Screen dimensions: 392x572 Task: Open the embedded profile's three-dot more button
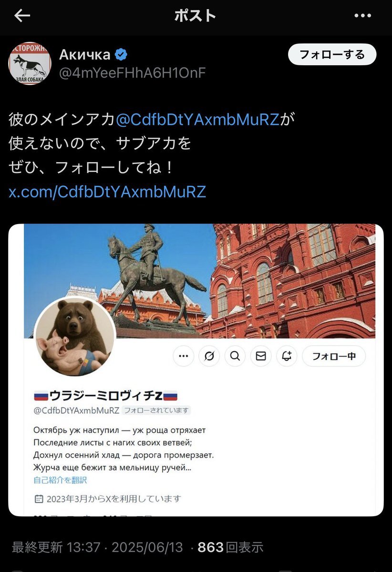pos(183,356)
